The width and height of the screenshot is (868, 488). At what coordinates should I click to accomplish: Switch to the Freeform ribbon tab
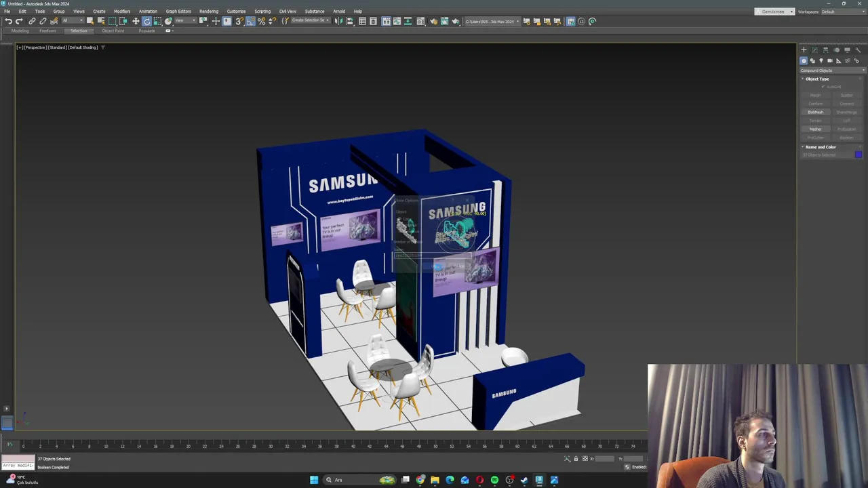pyautogui.click(x=47, y=30)
